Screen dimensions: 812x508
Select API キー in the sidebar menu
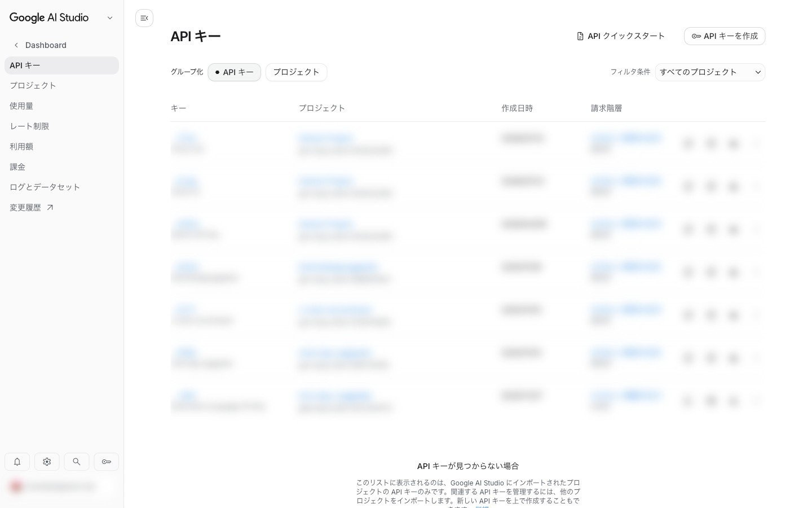coord(61,65)
